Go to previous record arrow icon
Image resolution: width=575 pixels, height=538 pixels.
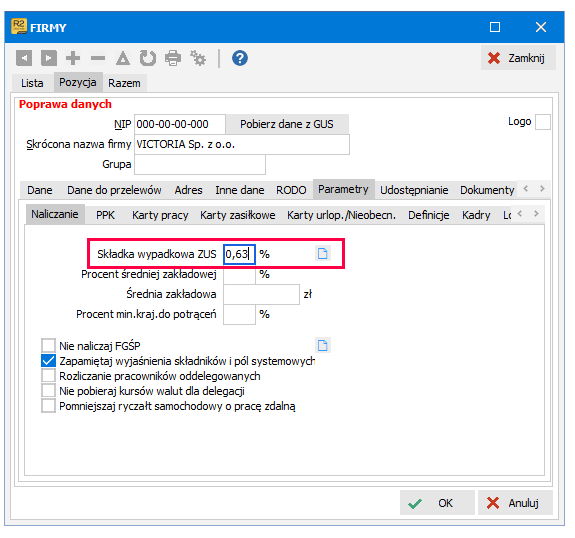[x=24, y=58]
